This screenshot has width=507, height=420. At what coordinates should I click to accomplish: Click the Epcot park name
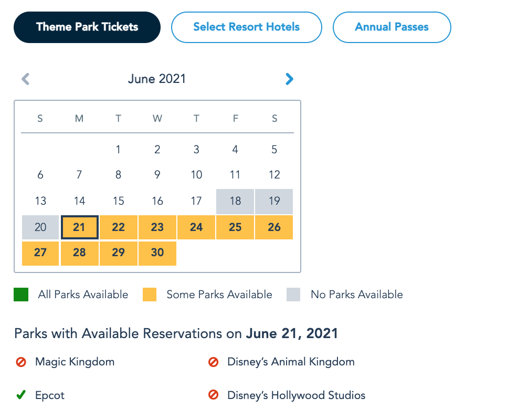(50, 395)
